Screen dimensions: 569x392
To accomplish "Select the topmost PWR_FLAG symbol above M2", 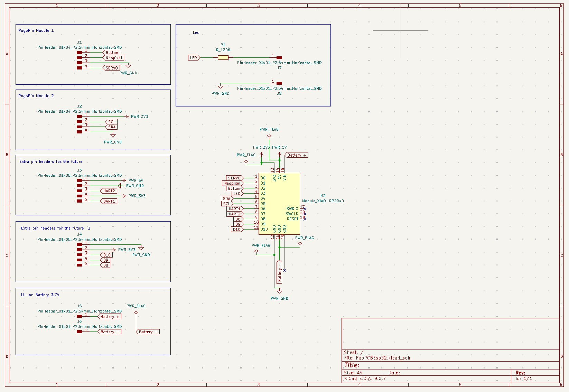I will click(x=269, y=136).
